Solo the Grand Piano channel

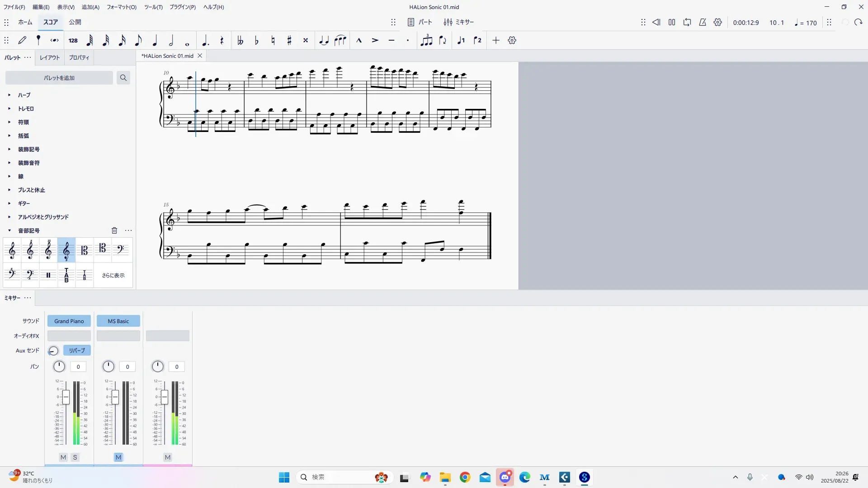point(75,457)
